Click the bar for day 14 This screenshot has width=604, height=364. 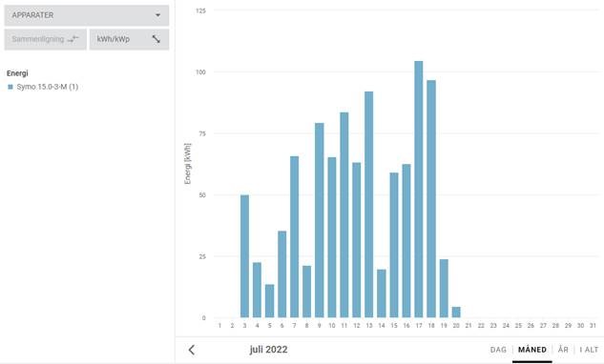382,293
